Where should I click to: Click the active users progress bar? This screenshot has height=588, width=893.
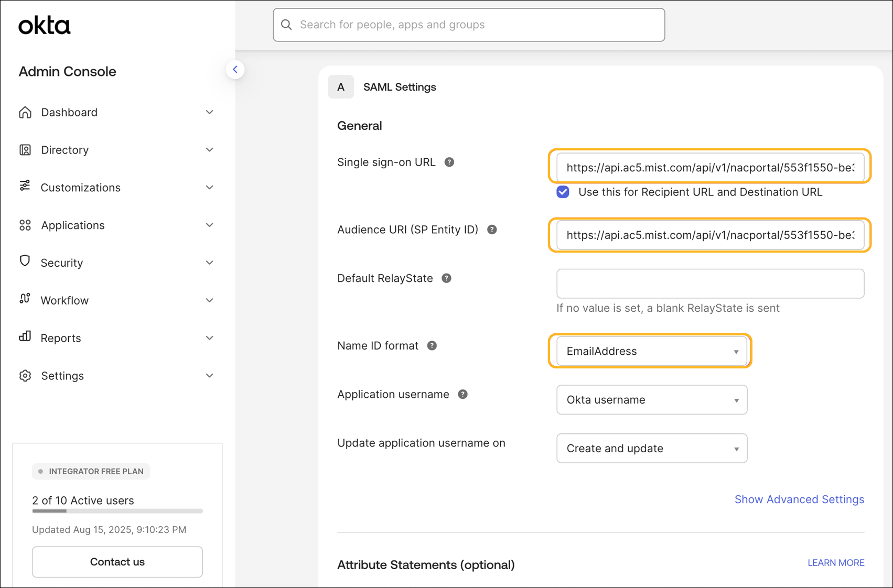[117, 511]
